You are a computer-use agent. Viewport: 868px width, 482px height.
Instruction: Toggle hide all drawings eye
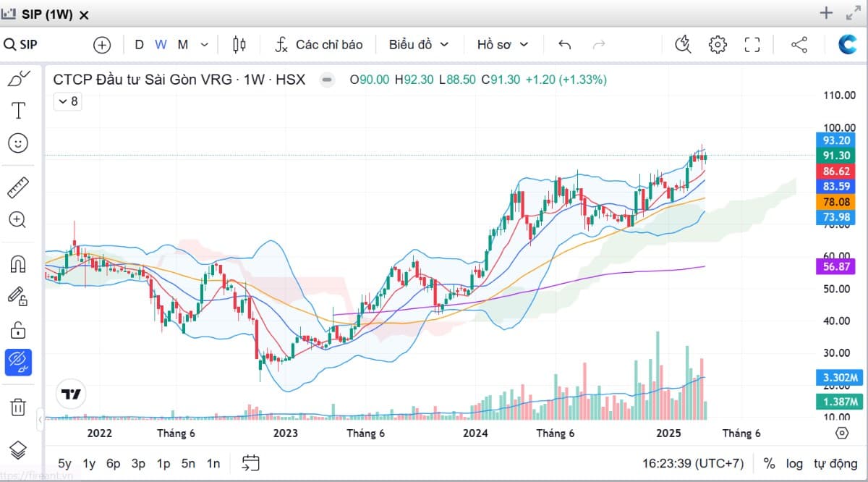[18, 362]
